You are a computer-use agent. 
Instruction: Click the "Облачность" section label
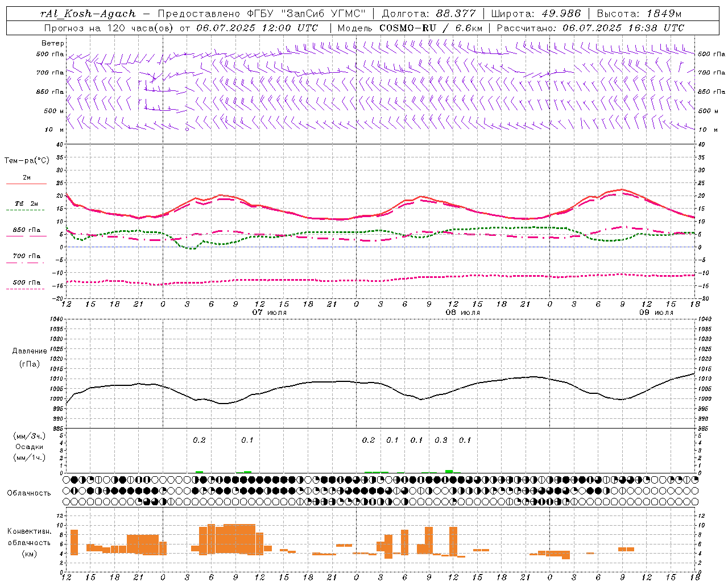(x=29, y=493)
